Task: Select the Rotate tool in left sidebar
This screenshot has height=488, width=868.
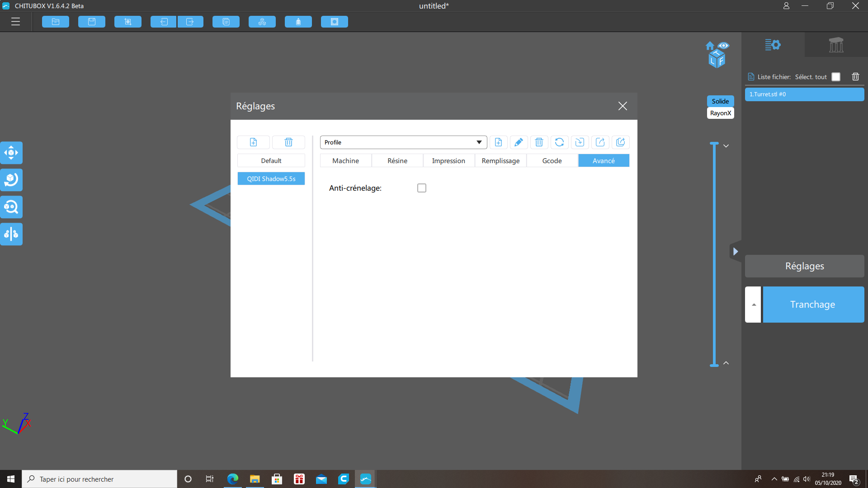Action: tap(11, 180)
